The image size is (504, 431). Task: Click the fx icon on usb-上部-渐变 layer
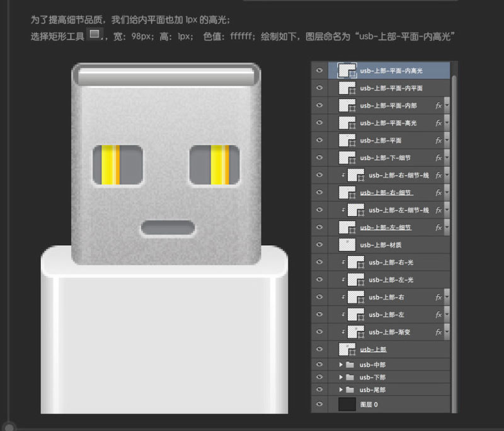pyautogui.click(x=438, y=332)
